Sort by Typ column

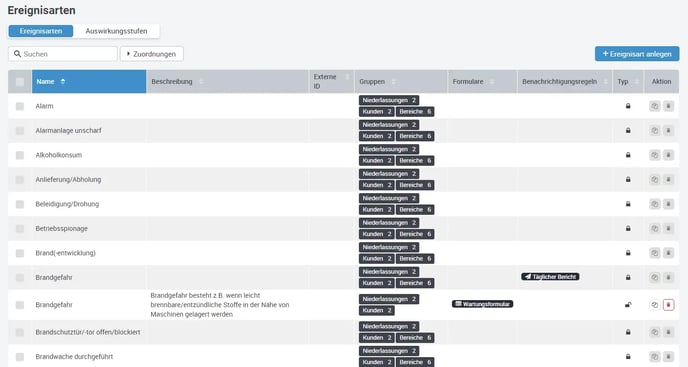point(628,82)
